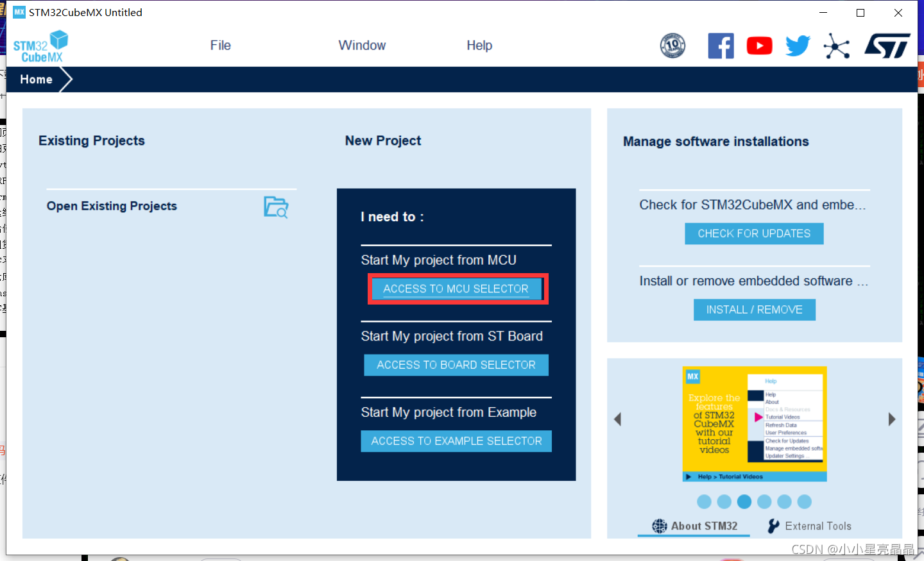Show previous carousel slide with left arrow
The width and height of the screenshot is (924, 561).
coord(618,419)
